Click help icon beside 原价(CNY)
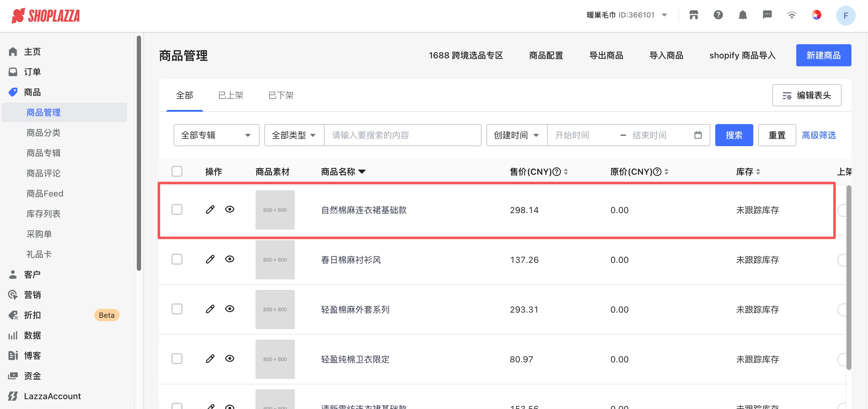Screen dimensions: 868x409 [x=657, y=172]
